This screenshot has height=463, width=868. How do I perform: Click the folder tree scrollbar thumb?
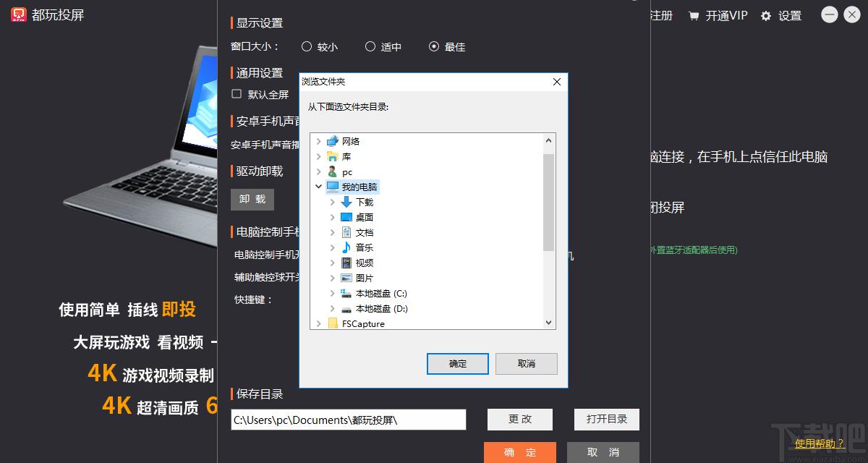coord(548,202)
